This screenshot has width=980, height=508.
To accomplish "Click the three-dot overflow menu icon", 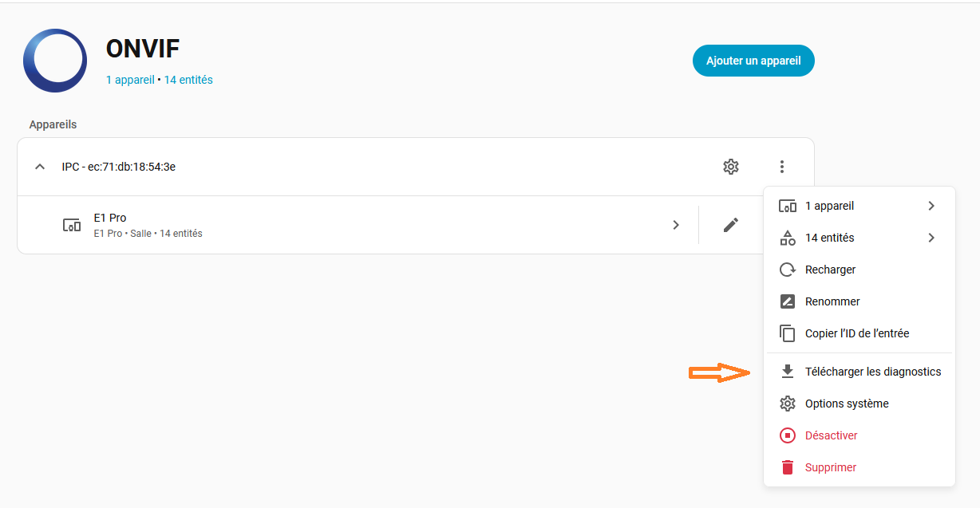I will 782,167.
